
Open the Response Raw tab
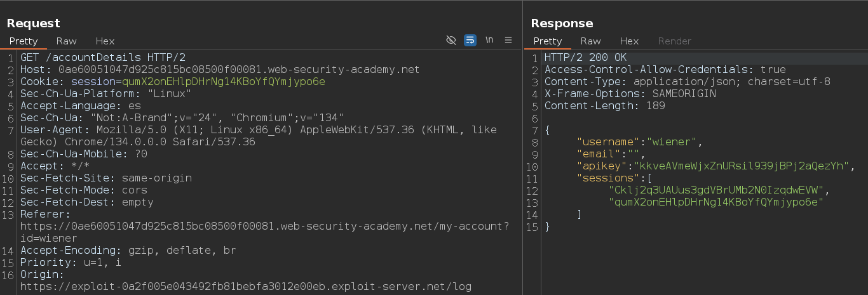pyautogui.click(x=591, y=41)
